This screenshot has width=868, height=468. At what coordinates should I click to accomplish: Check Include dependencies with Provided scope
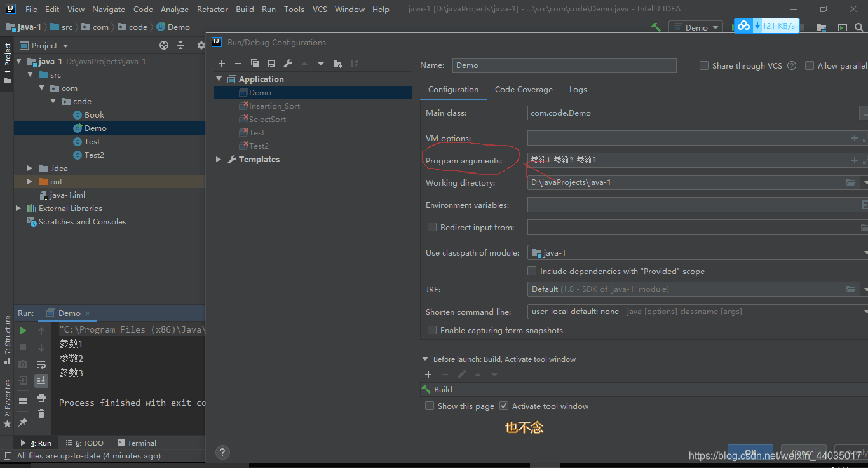[532, 271]
